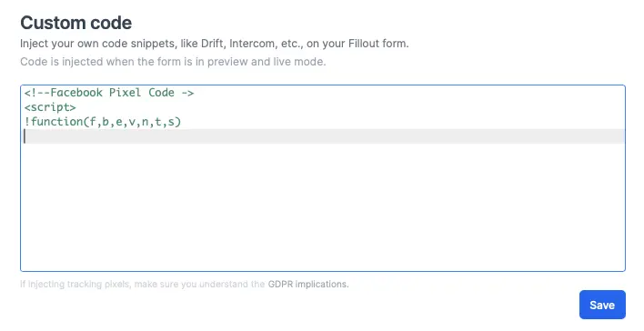
Task: Click the Custom code heading
Action: 76,23
